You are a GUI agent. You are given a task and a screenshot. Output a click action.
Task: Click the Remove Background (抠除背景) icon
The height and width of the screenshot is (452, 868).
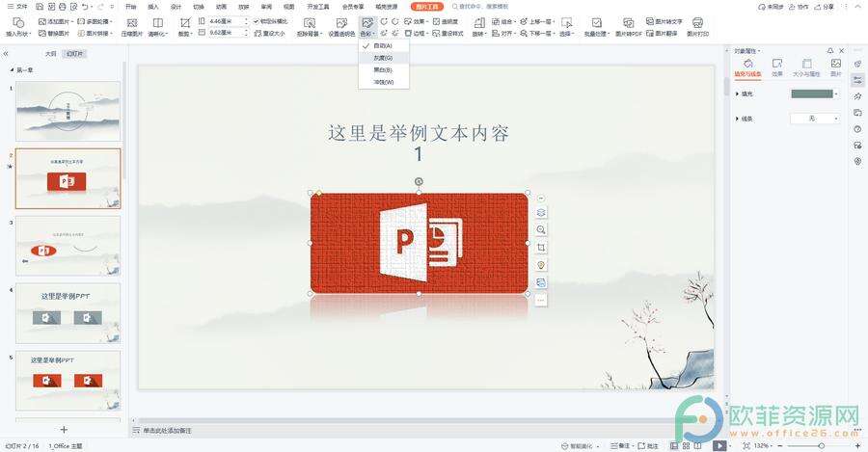coord(309,23)
